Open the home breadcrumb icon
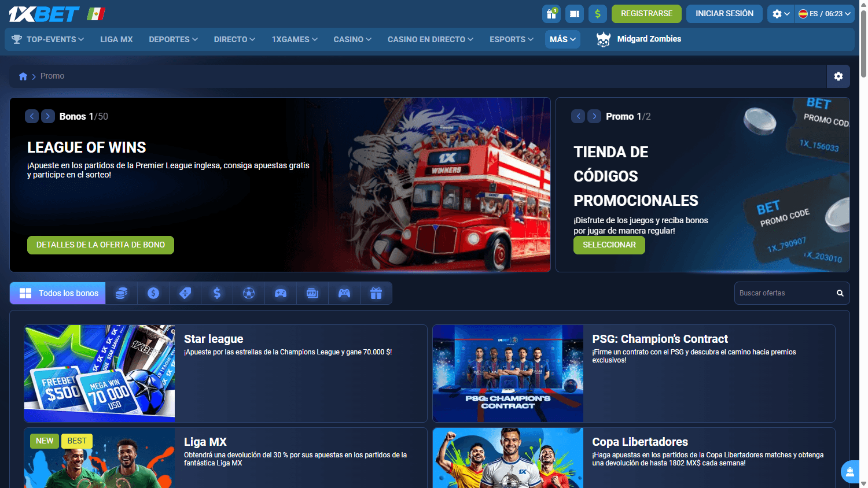868x488 pixels. click(23, 76)
